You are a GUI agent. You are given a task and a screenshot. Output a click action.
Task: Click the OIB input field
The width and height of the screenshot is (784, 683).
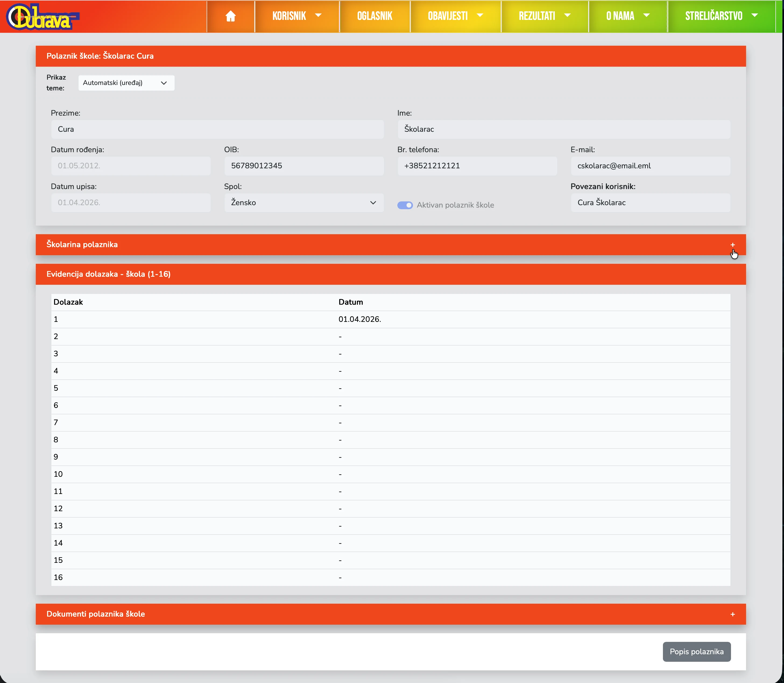[x=303, y=166]
